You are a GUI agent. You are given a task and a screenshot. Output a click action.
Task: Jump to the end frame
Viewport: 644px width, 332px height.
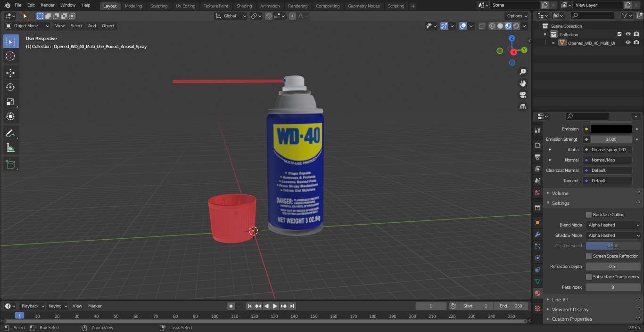pos(292,306)
